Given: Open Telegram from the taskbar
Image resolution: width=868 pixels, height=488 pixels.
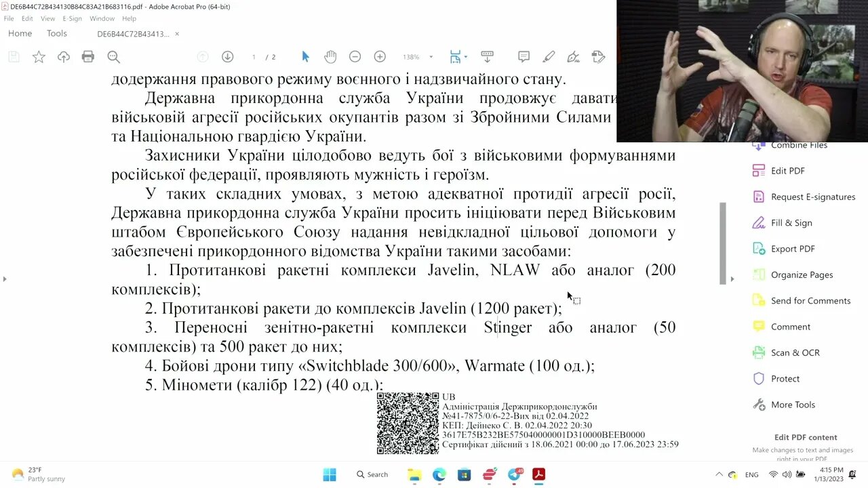Looking at the screenshot, I should [514, 474].
